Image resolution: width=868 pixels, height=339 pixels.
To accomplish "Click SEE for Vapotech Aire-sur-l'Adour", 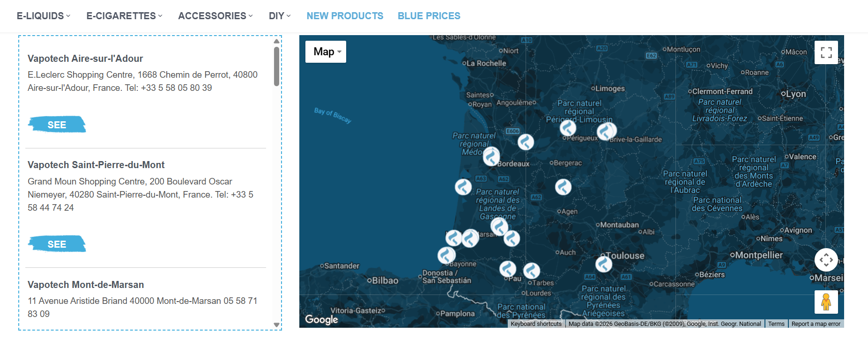I will click(x=57, y=125).
